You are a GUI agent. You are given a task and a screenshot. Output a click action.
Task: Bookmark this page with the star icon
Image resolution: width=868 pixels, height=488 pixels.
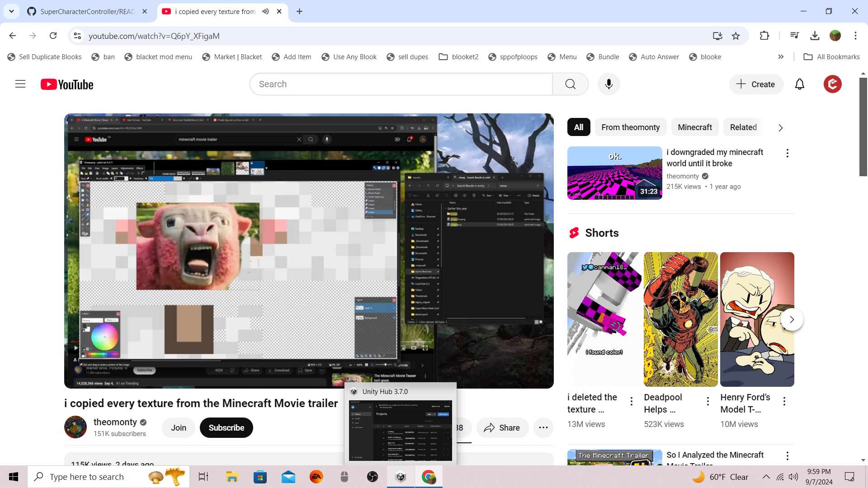tap(736, 36)
